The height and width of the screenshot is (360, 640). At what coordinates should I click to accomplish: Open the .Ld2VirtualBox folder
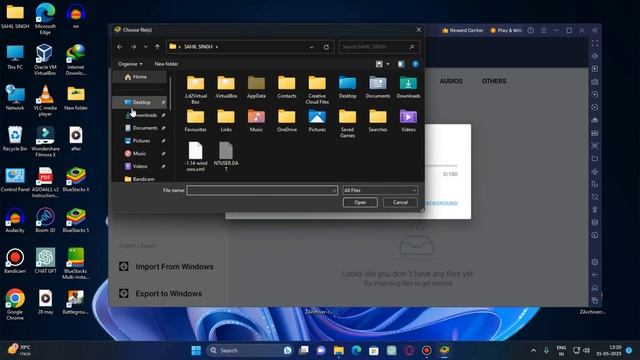196,89
